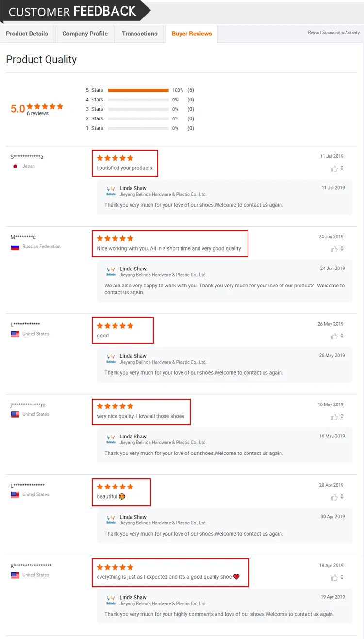Like the 18 Apr 2019 review
The image size is (364, 639).
tap(334, 578)
